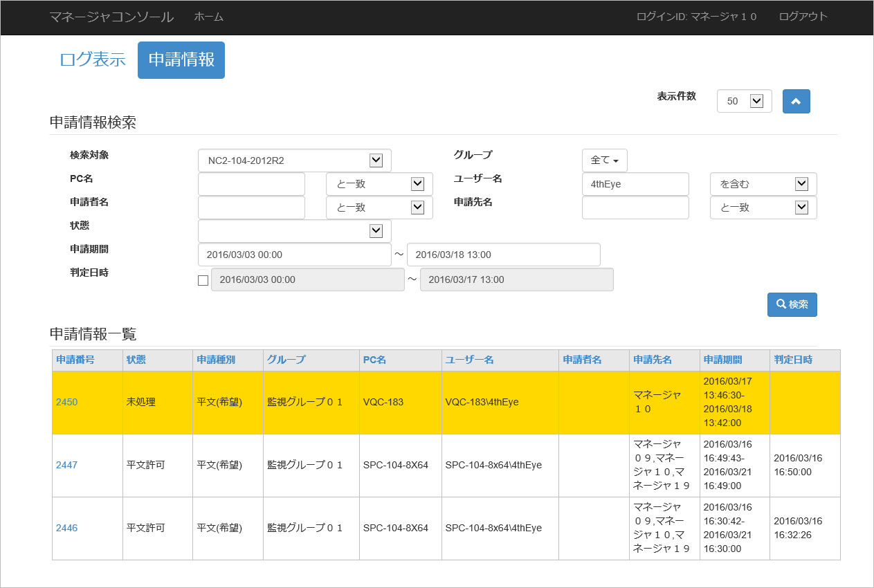874x588 pixels.
Task: Go to ホーム in the navbar
Action: 208,17
